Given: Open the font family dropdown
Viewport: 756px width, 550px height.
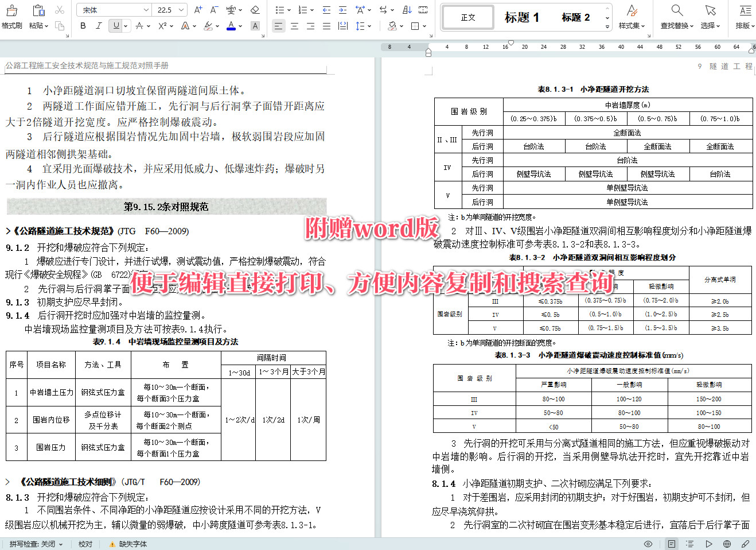Looking at the screenshot, I should coord(113,9).
